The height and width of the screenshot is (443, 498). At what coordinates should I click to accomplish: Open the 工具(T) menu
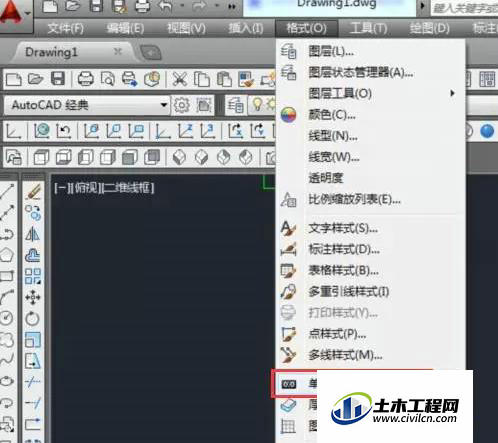368,28
